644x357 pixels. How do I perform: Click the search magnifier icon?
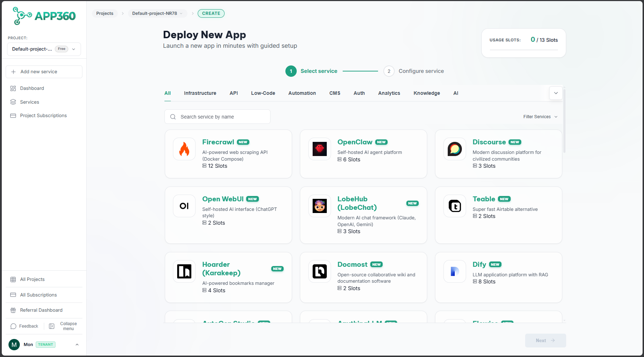[173, 117]
